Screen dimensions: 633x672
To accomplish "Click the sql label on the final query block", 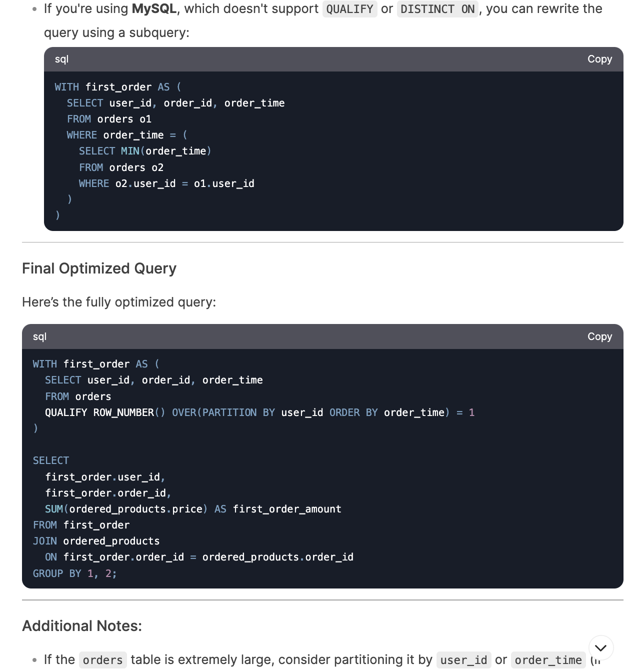I will click(39, 336).
